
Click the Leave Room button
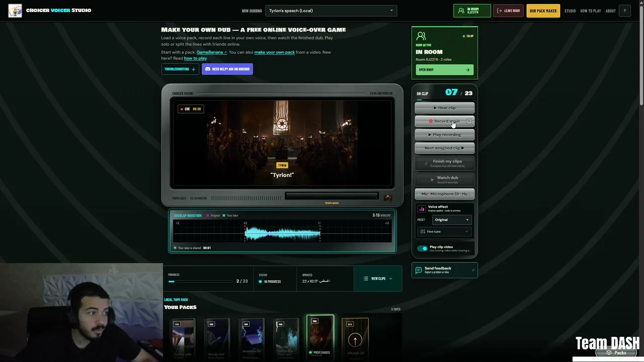508,11
